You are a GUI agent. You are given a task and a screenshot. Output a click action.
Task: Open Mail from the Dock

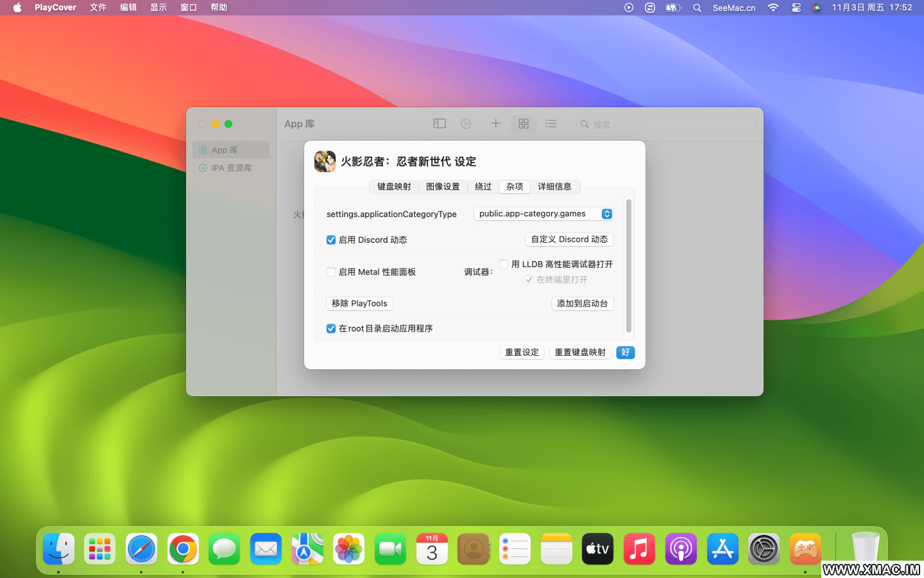266,549
